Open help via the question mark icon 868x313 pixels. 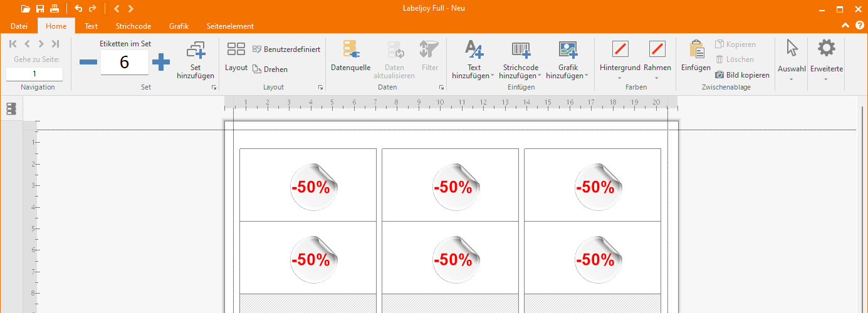click(859, 26)
